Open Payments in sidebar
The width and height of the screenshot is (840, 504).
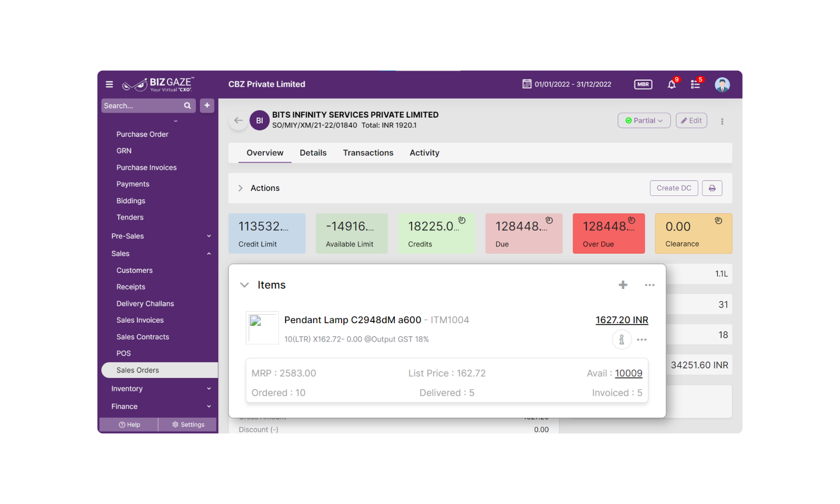(133, 184)
